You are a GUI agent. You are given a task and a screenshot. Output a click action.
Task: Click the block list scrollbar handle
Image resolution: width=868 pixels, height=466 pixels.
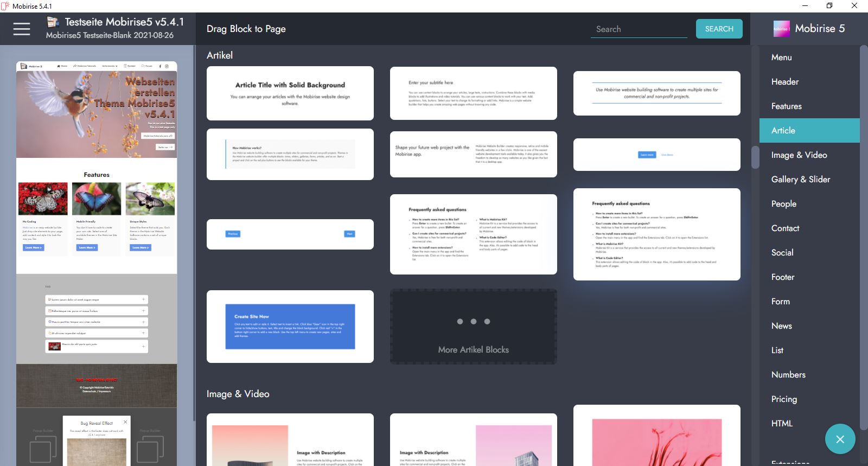coord(755,157)
